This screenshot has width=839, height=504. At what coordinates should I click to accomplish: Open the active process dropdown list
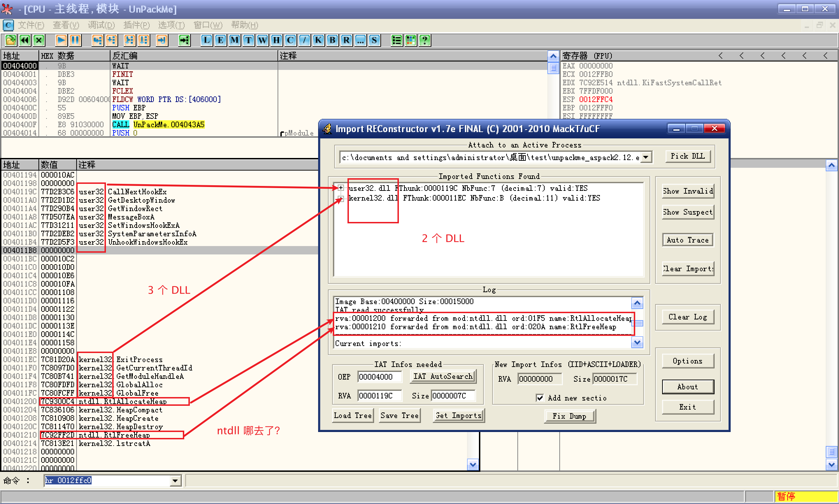click(x=646, y=157)
